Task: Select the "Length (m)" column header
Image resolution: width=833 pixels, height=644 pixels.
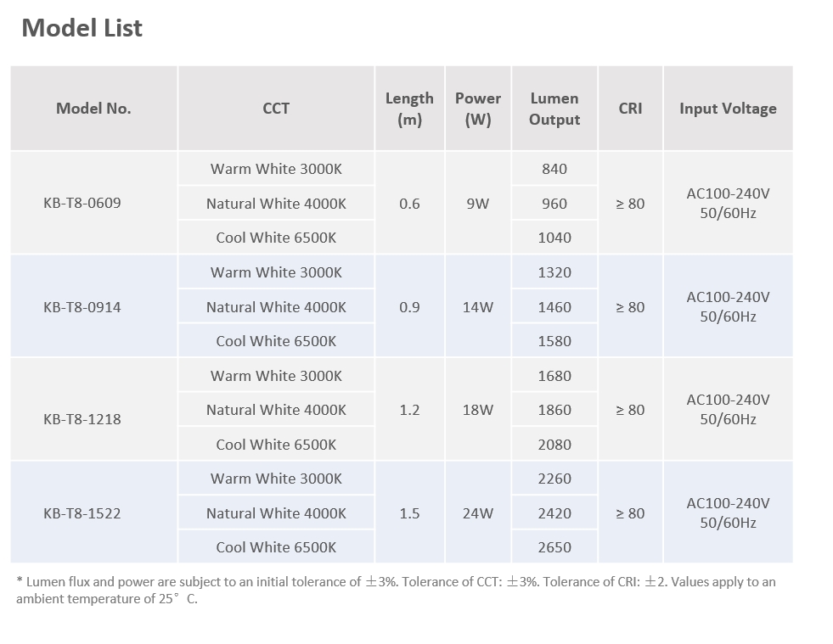Action: (409, 109)
